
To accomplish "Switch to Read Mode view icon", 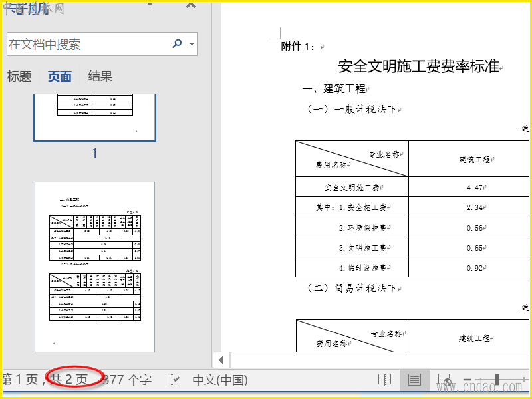I will (x=384, y=380).
